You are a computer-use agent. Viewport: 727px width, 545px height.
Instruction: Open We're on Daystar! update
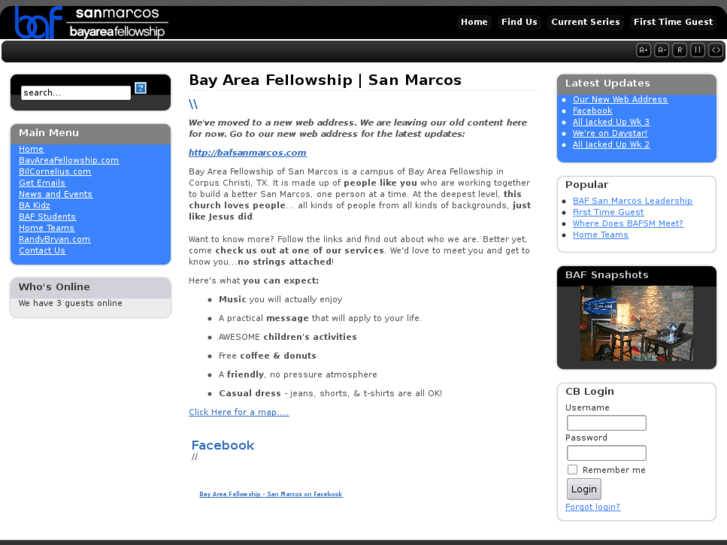click(x=610, y=133)
